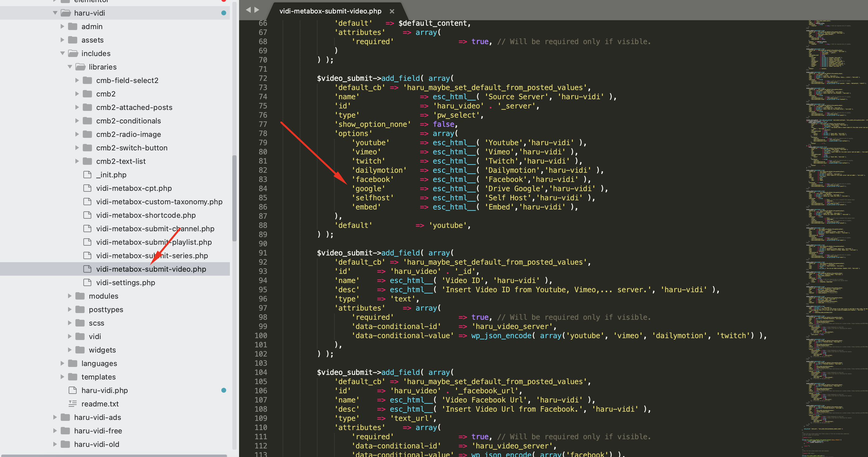Place cursor on 'google' option key

click(x=368, y=189)
